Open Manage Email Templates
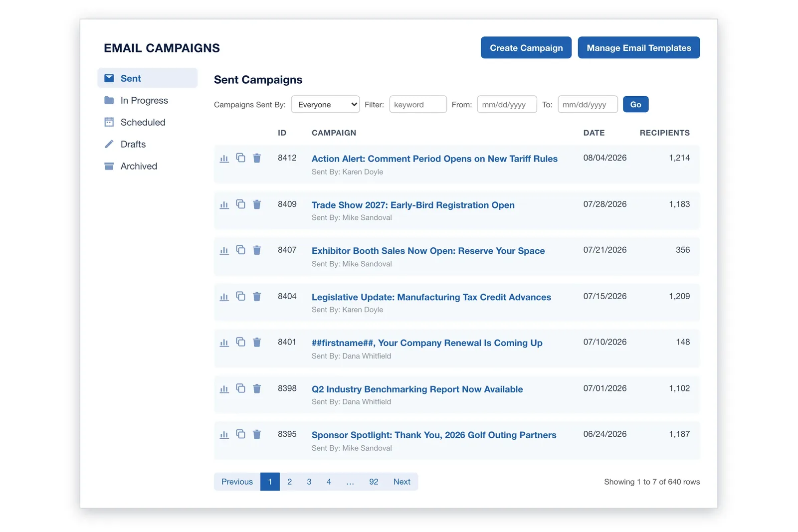Screen dimensions: 798x532 pyautogui.click(x=639, y=48)
